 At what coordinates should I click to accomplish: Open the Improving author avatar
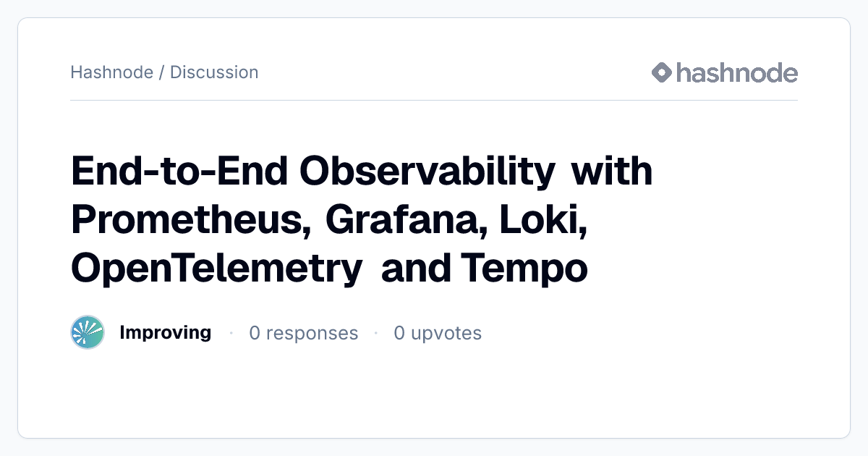point(88,333)
